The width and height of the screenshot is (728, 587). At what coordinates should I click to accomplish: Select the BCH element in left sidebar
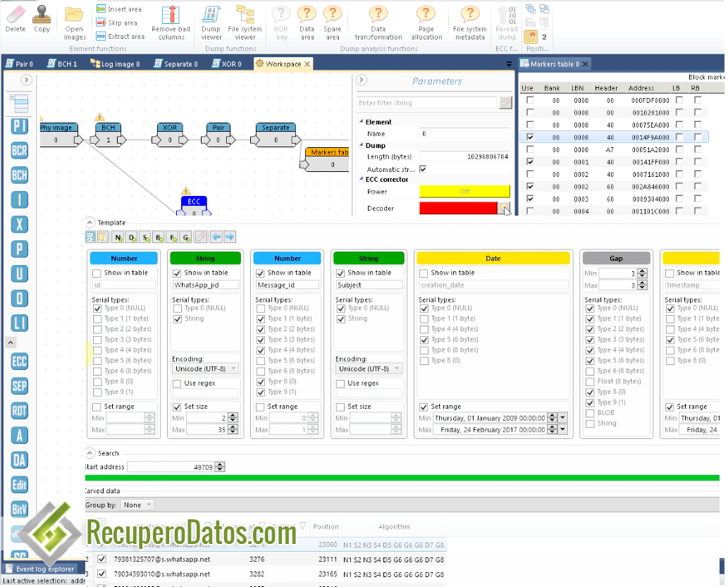pos(19,175)
